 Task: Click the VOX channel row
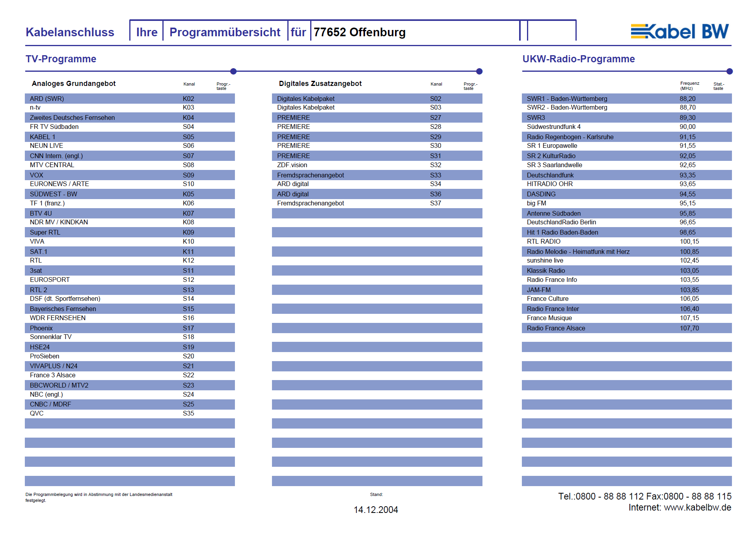pyautogui.click(x=130, y=175)
